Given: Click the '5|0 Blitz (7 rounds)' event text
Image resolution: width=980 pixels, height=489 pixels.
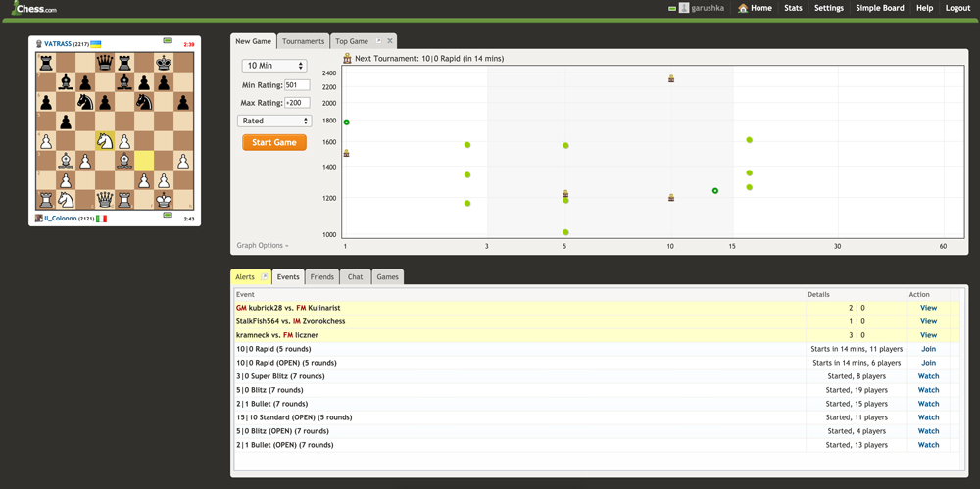Looking at the screenshot, I should click(271, 390).
